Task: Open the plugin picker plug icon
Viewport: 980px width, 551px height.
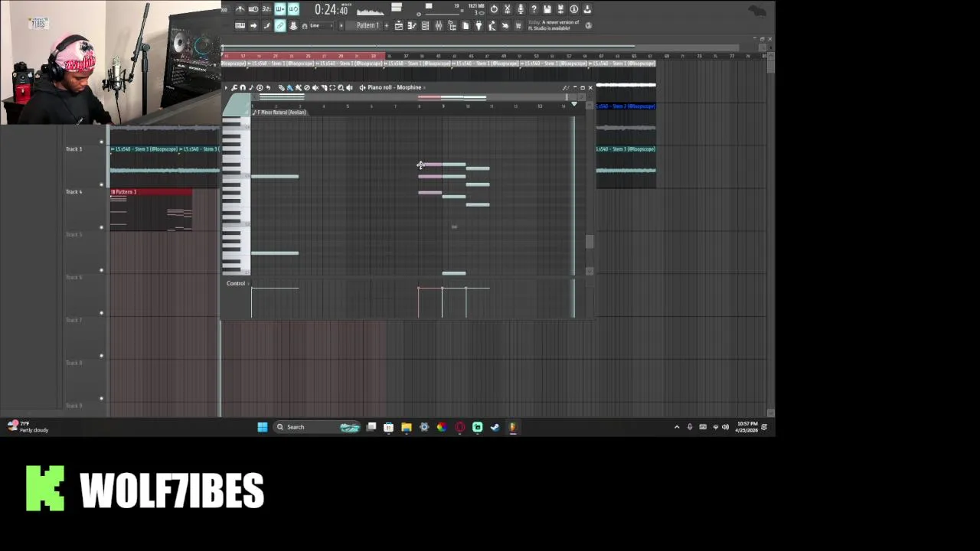Action: (x=479, y=25)
